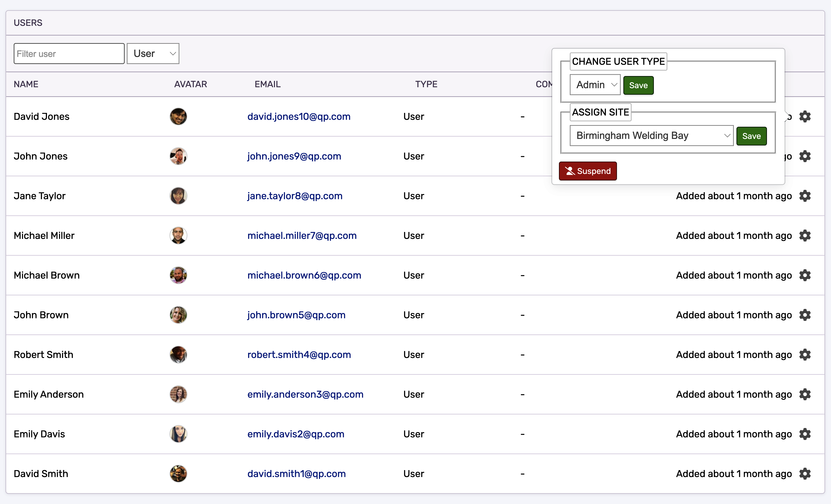Open settings gear for Jane Taylor
Viewport: 831px width, 504px height.
pyautogui.click(x=805, y=196)
